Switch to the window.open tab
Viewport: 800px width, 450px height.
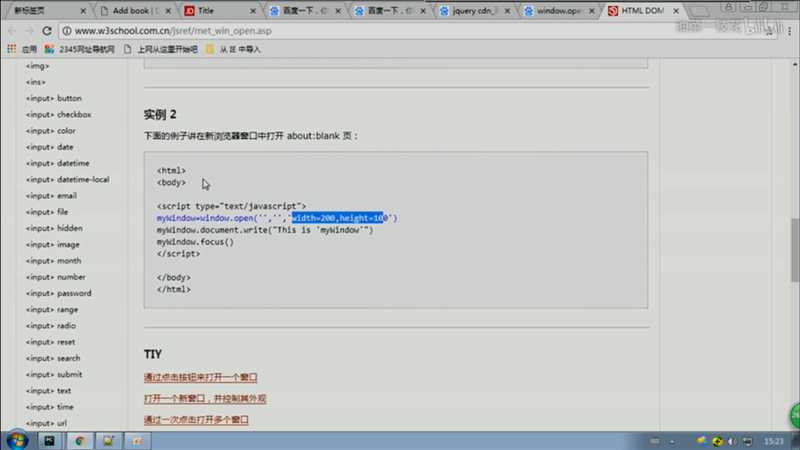coord(557,11)
